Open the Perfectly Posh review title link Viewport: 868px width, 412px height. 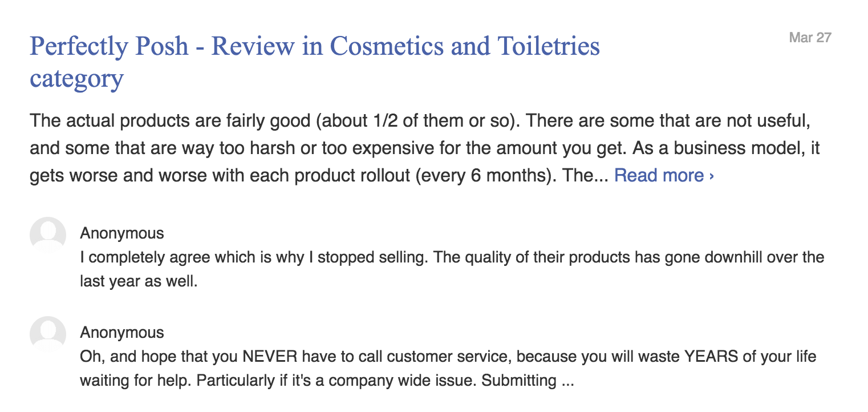coord(314,62)
